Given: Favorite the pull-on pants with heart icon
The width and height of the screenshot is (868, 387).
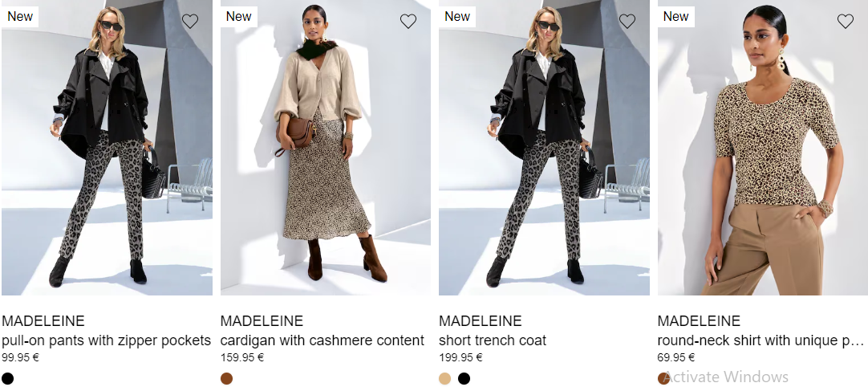Looking at the screenshot, I should (x=190, y=21).
